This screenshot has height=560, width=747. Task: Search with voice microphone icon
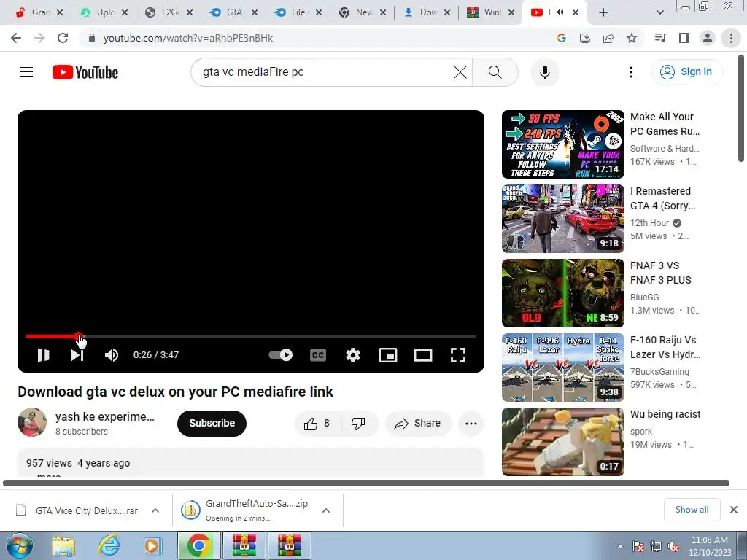544,72
